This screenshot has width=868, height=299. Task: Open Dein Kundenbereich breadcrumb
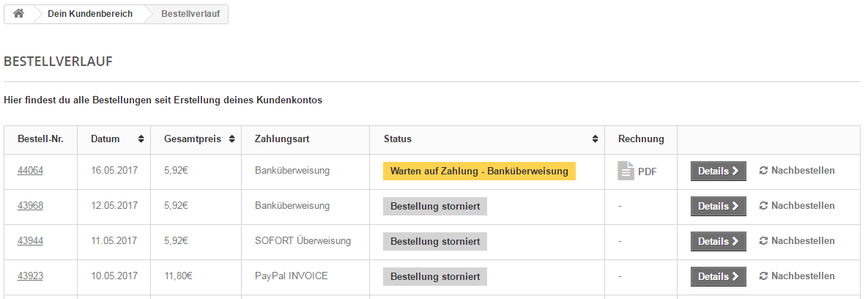(90, 14)
